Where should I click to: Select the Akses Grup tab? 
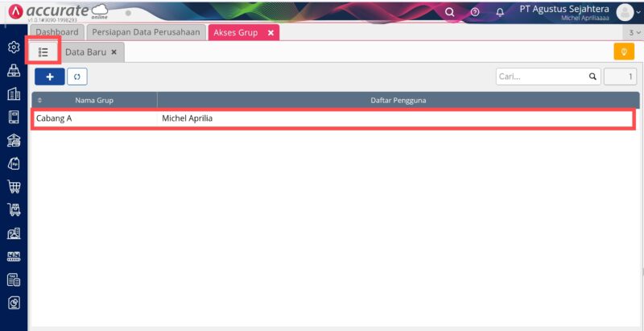[x=236, y=32]
